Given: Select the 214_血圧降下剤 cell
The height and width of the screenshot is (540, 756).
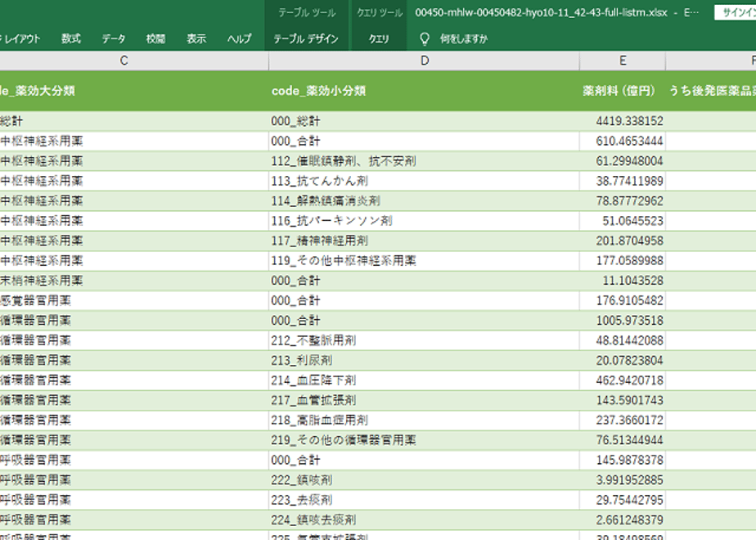Looking at the screenshot, I should pyautogui.click(x=425, y=380).
